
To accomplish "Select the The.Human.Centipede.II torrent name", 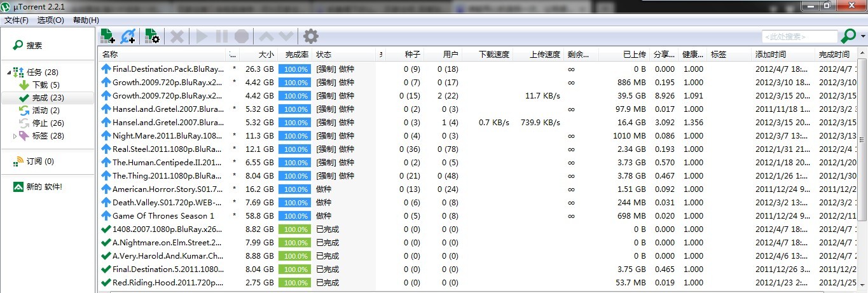I will (167, 162).
